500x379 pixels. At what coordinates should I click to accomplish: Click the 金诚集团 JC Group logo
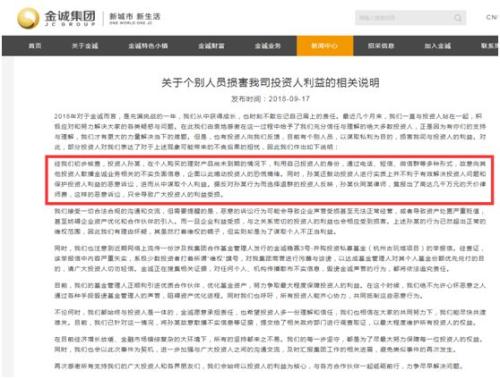(x=56, y=18)
